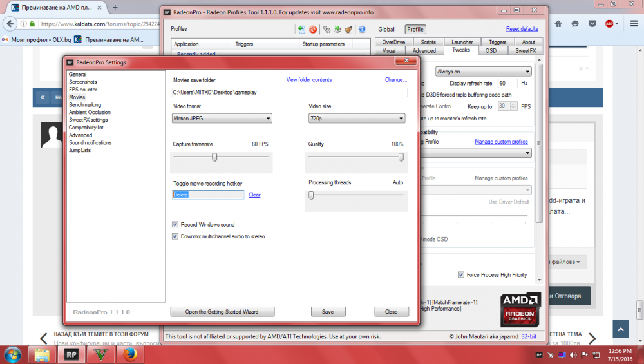Open the Pocket icon in Firefox toolbar
644x364 pixels.
click(592, 24)
